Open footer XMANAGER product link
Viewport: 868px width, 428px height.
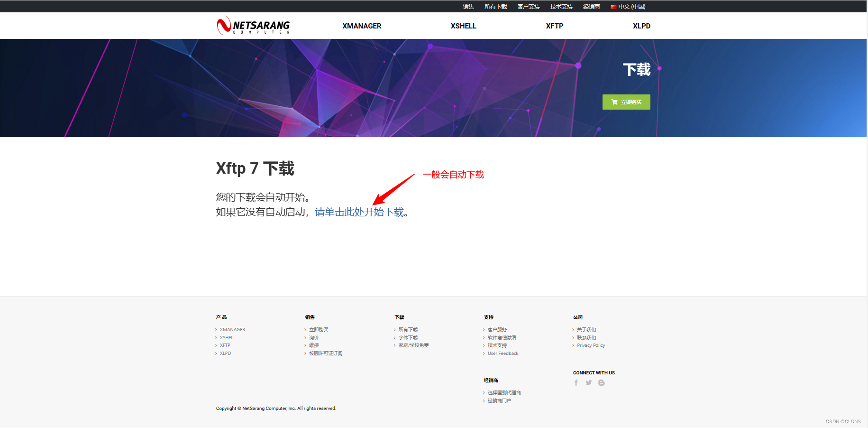tap(232, 330)
